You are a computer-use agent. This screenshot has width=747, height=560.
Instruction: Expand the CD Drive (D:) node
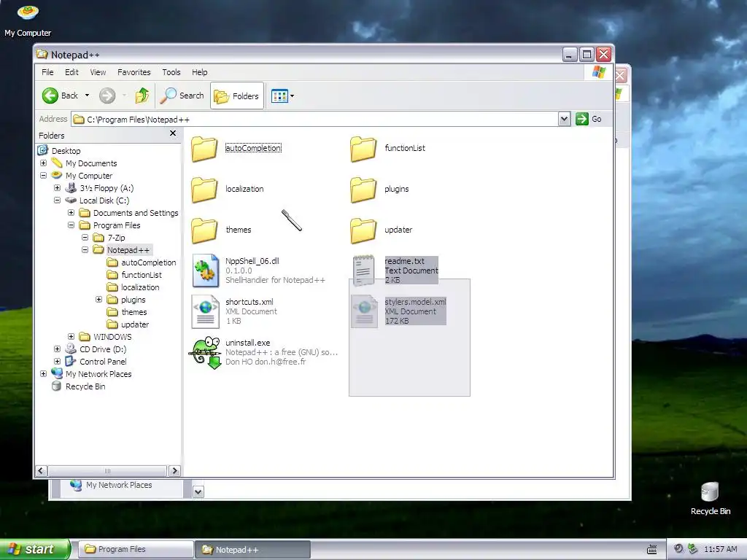click(57, 349)
